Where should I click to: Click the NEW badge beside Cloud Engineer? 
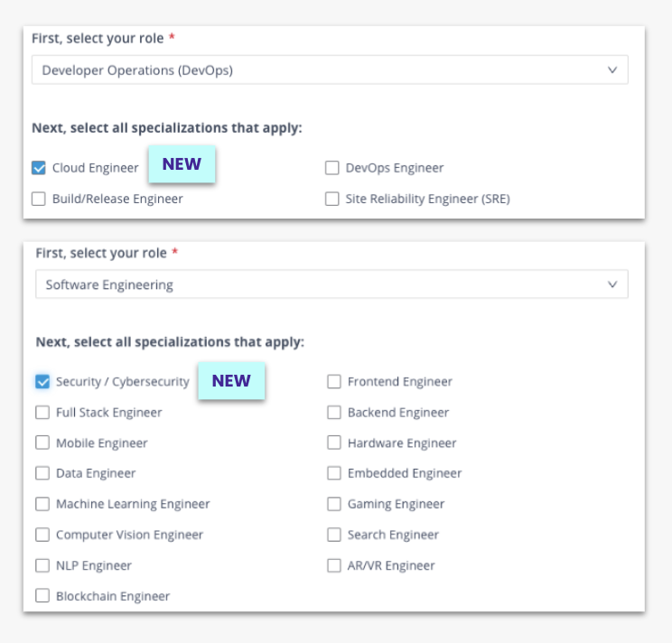pyautogui.click(x=182, y=165)
